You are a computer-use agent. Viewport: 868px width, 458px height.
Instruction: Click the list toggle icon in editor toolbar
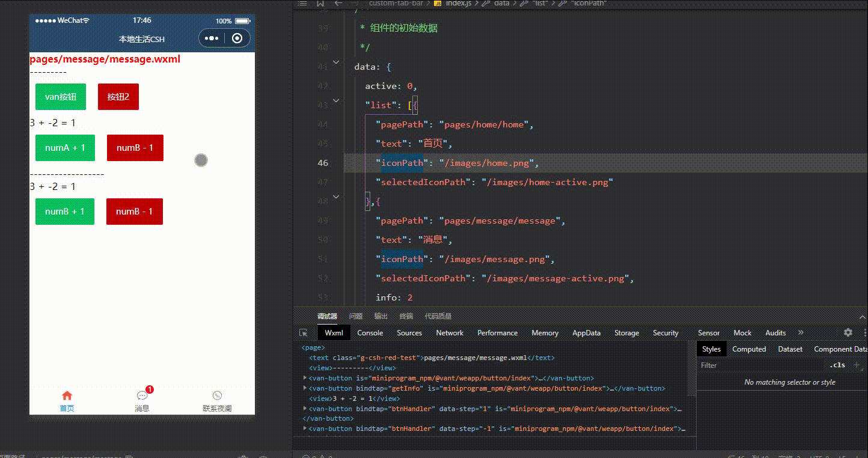pyautogui.click(x=303, y=3)
